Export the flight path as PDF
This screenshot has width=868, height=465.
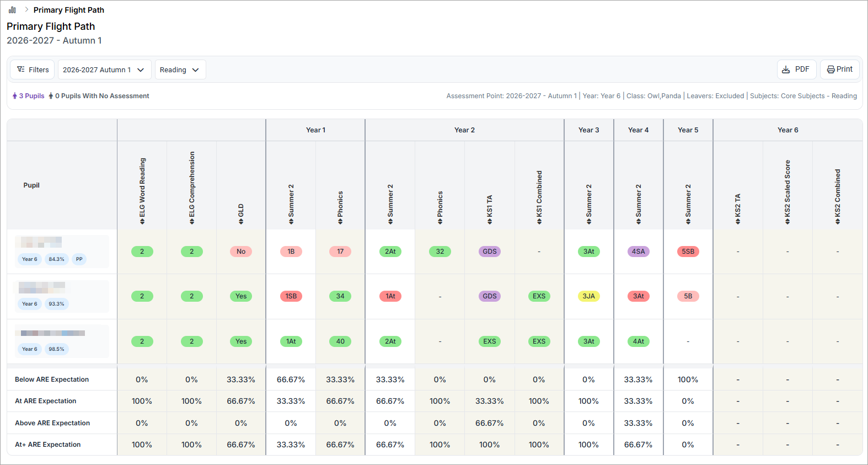coord(797,70)
